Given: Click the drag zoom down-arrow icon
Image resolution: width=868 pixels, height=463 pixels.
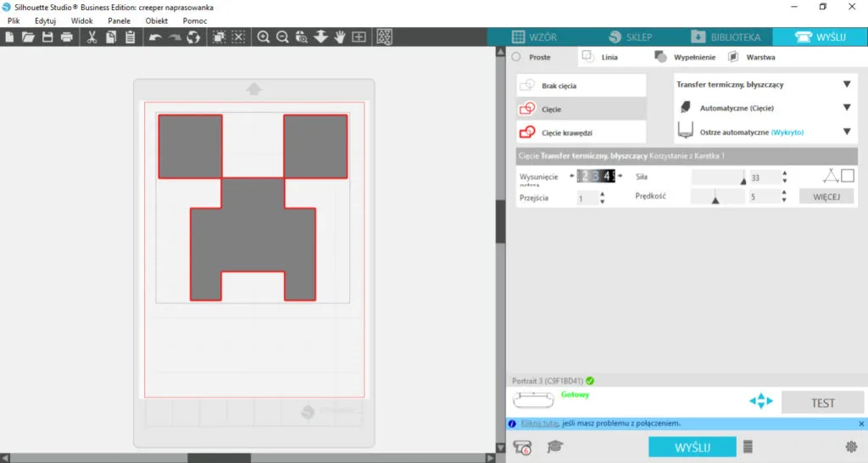Looking at the screenshot, I should 320,37.
